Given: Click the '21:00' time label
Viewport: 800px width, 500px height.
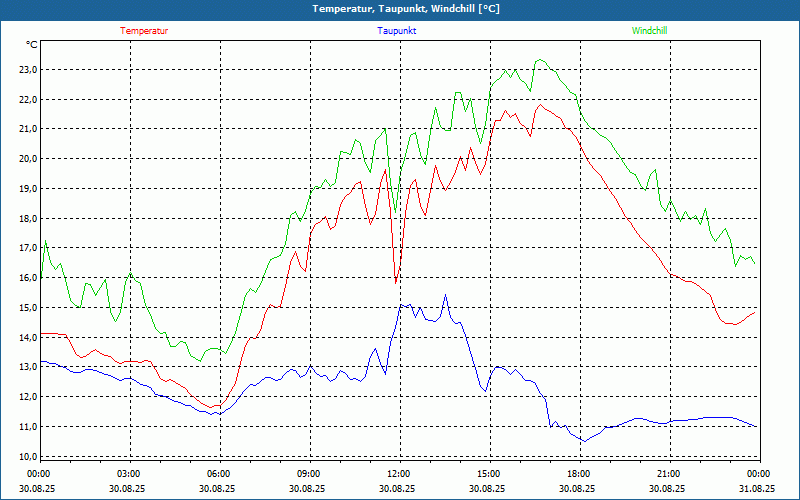Looking at the screenshot, I should 667,474.
